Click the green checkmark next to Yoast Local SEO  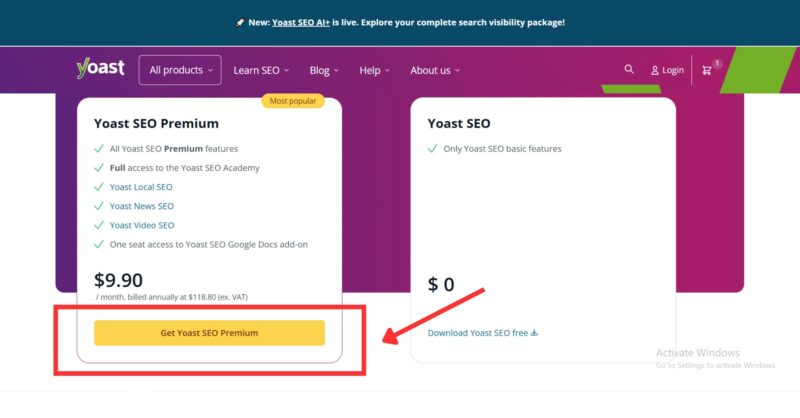coord(99,187)
